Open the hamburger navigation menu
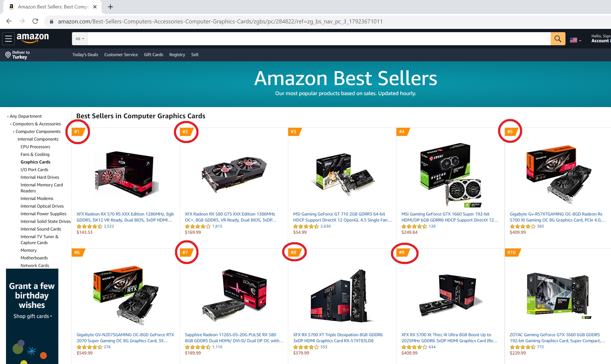 point(8,39)
